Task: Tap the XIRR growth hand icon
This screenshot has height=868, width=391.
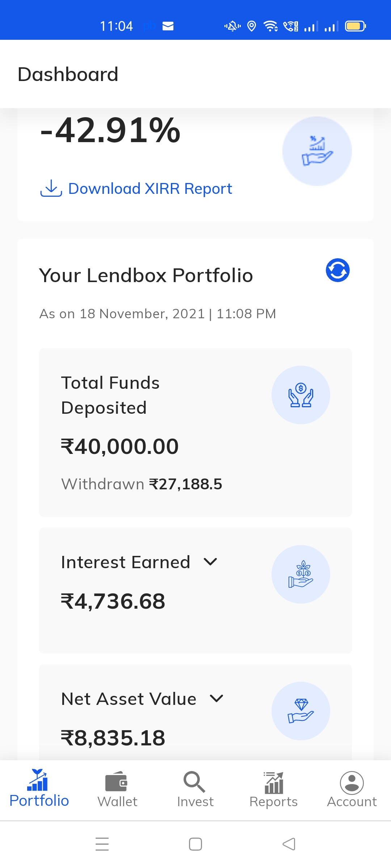Action: [x=317, y=151]
